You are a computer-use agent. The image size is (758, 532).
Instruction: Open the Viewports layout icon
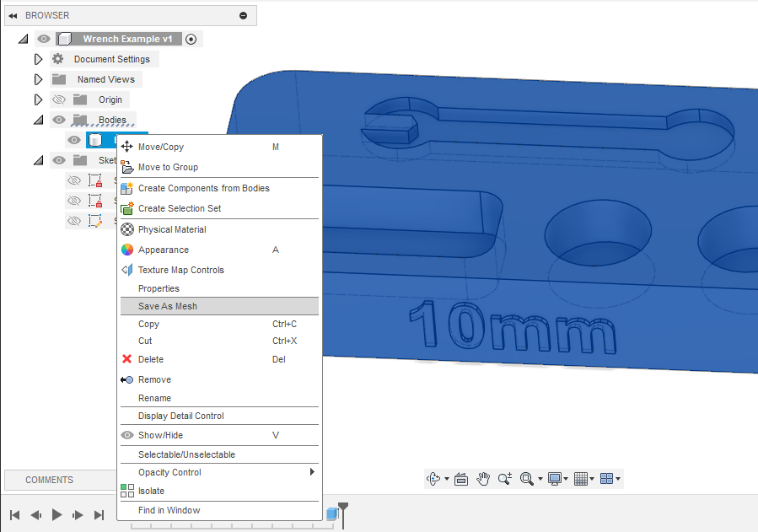click(606, 479)
